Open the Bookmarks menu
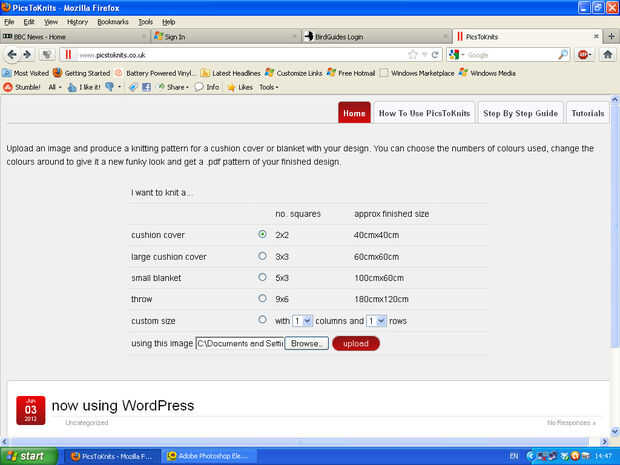 tap(113, 22)
